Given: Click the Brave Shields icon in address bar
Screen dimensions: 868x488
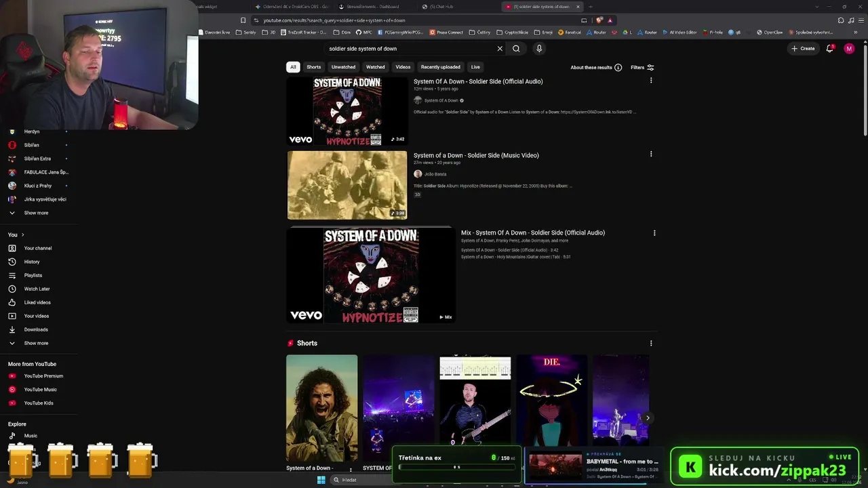Looking at the screenshot, I should point(599,20).
